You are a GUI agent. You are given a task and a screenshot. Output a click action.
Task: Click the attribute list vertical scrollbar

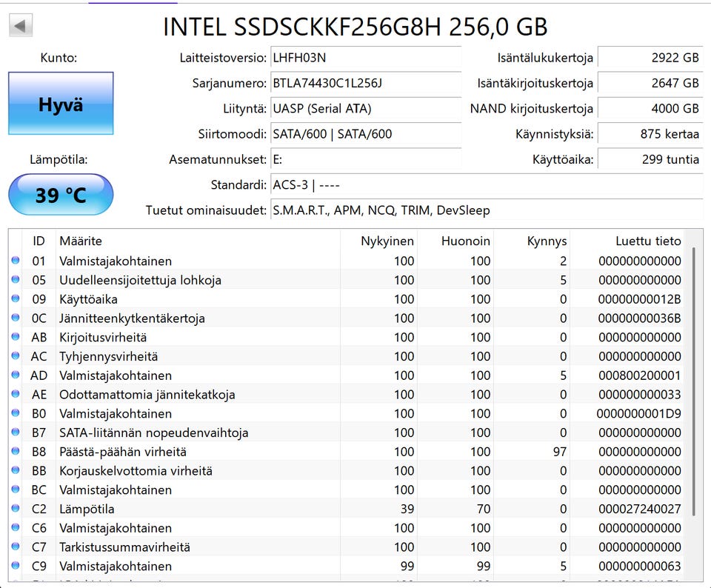click(694, 381)
